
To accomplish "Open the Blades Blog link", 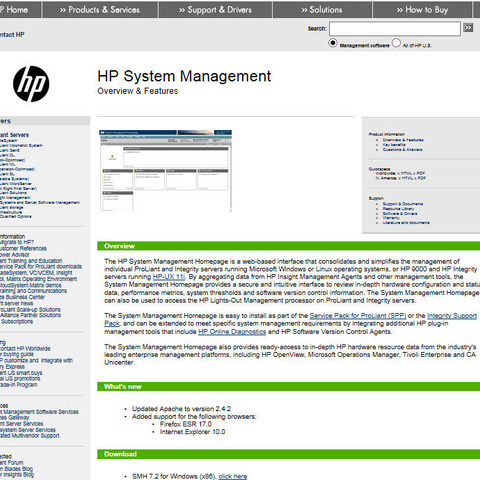I will tap(16, 469).
